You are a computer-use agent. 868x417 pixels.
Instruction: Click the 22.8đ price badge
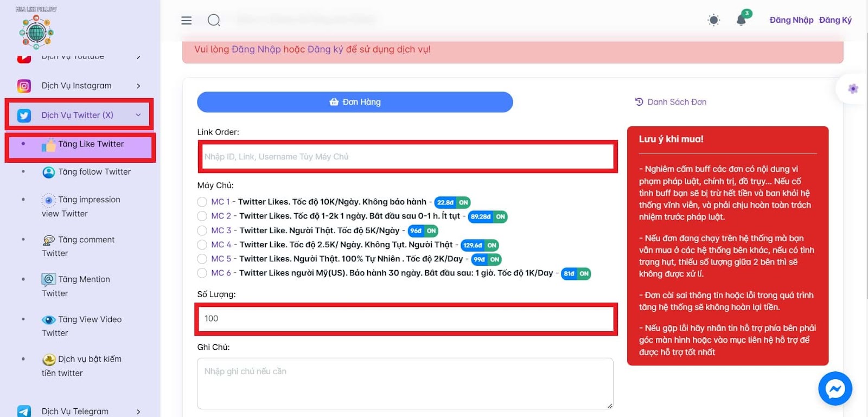(445, 202)
